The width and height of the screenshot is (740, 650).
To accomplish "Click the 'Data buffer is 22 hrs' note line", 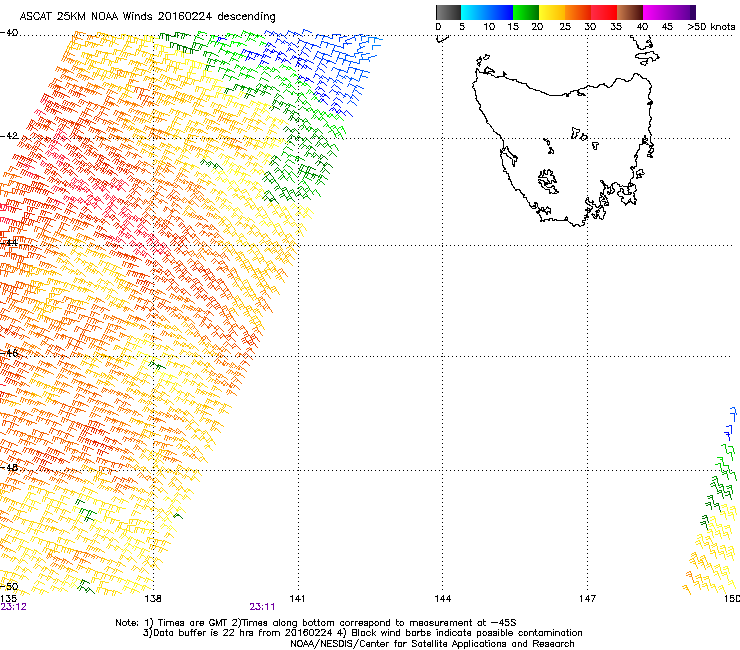I will click(362, 633).
